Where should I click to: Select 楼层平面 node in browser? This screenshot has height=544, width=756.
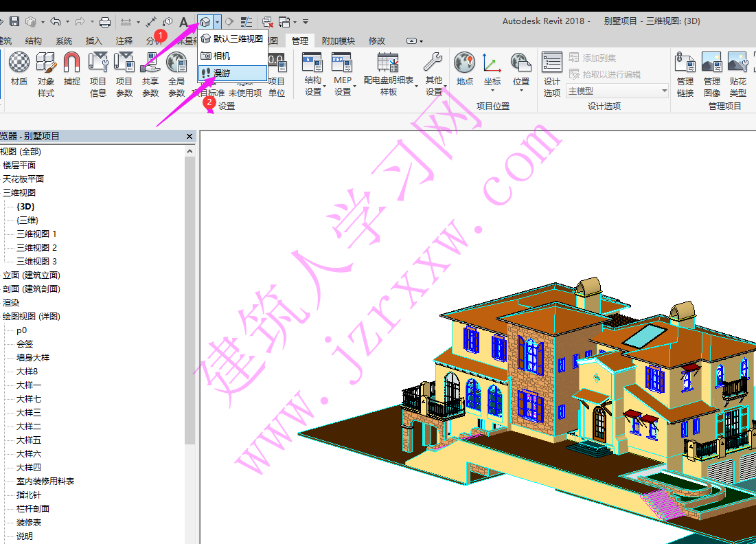pos(19,165)
